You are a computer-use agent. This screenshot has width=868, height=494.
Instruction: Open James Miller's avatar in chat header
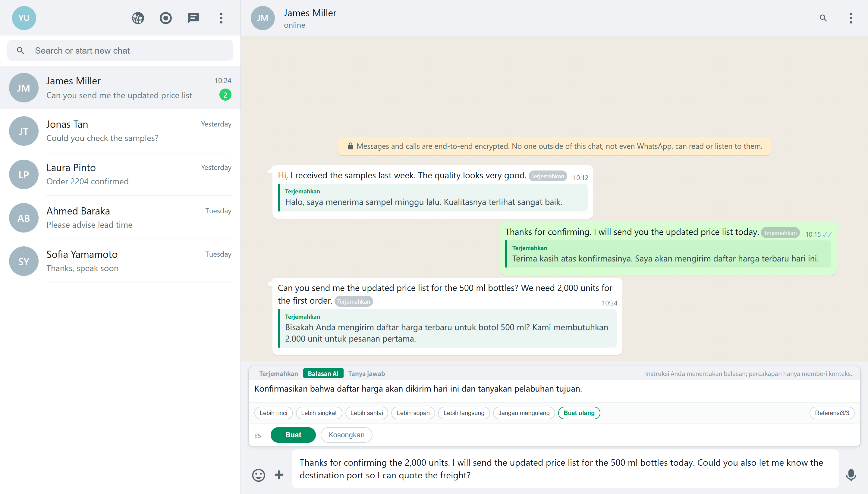click(263, 18)
